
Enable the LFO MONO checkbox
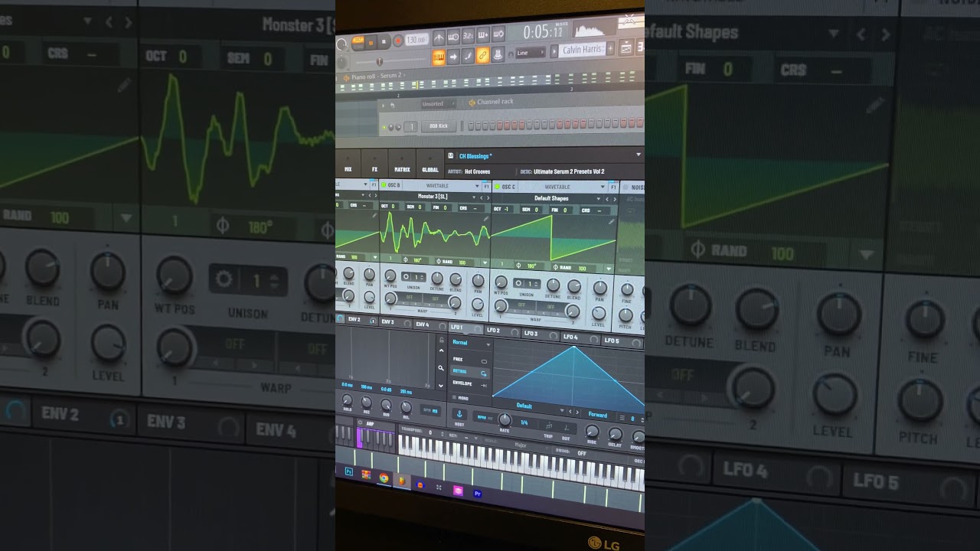pyautogui.click(x=454, y=397)
